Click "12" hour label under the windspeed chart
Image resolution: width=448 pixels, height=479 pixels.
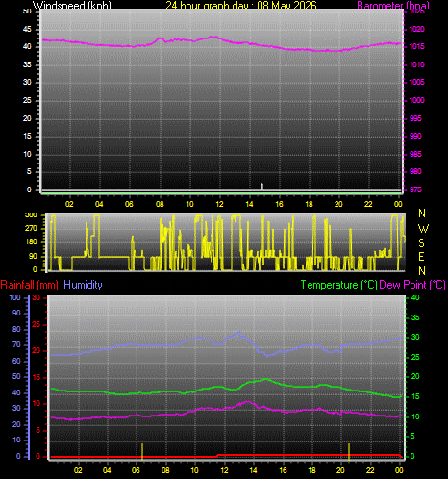click(x=219, y=204)
